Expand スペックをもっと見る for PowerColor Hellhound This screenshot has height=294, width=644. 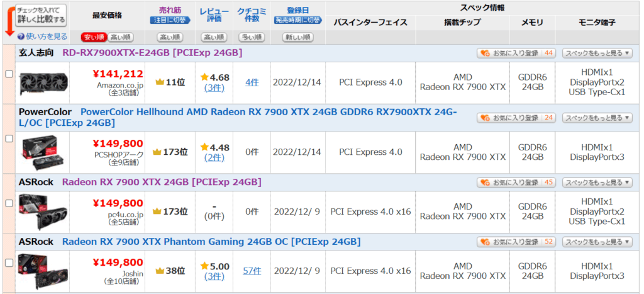point(597,118)
